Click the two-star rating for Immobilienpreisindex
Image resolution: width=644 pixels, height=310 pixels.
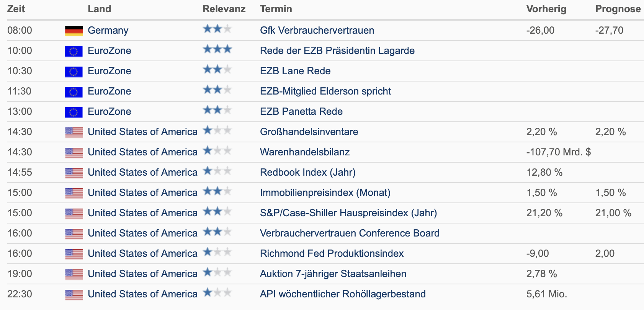point(217,191)
